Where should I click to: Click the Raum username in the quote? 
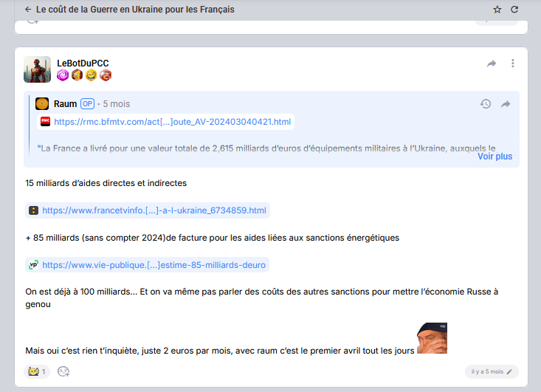pyautogui.click(x=65, y=104)
